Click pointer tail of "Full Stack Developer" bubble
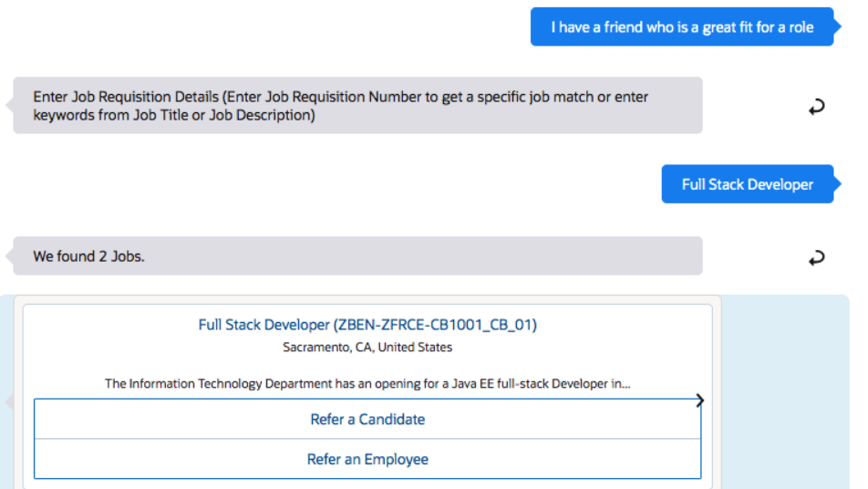Screen dimensions: 868x489 (838, 184)
